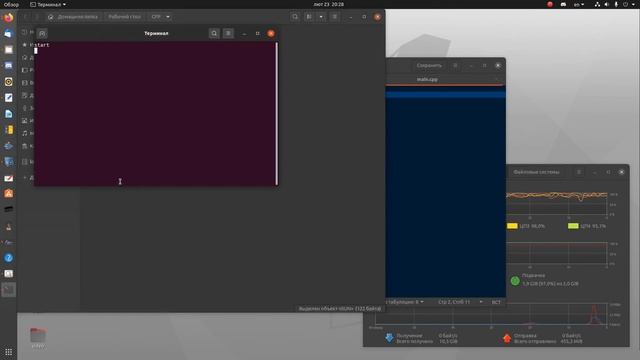Viewport: 640px width, 360px height.
Task: Click the file manager search icon
Action: 295,17
